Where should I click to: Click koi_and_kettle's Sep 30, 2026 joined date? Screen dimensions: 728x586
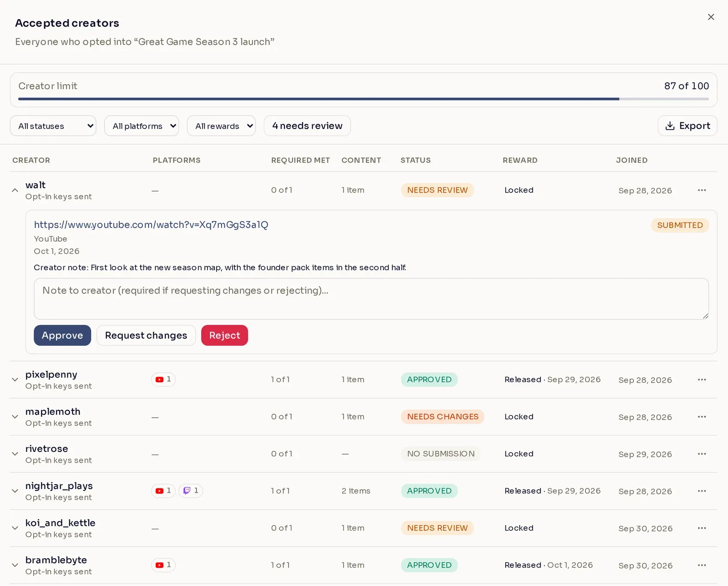pyautogui.click(x=645, y=529)
